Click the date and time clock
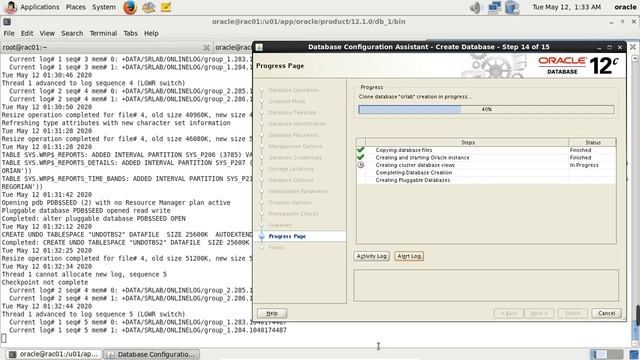Image resolution: width=640 pixels, height=360 pixels. [567, 7]
